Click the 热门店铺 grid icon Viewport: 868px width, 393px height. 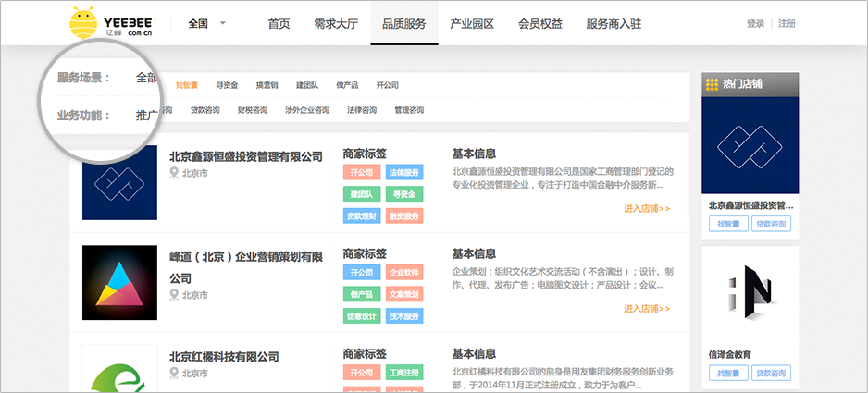pos(712,84)
